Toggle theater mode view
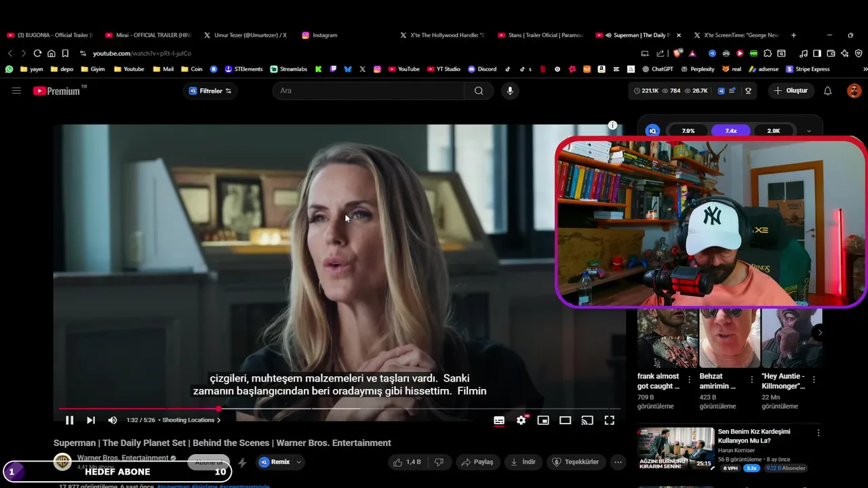The image size is (868, 488). (565, 420)
